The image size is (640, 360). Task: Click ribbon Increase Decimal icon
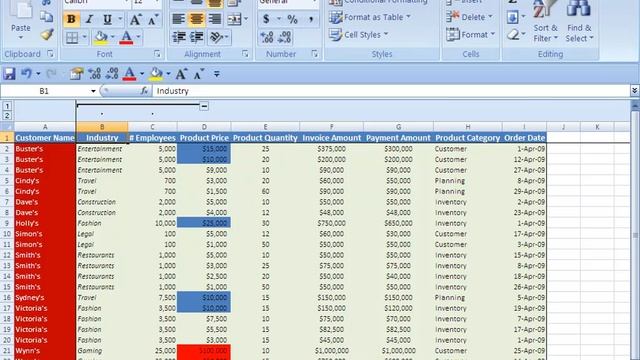click(267, 38)
